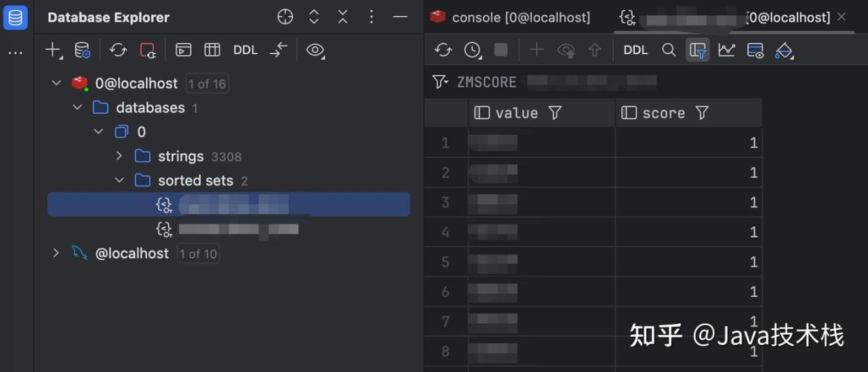This screenshot has height=372, width=868.
Task: Collapse the 0@localhost Redis node
Action: 56,83
